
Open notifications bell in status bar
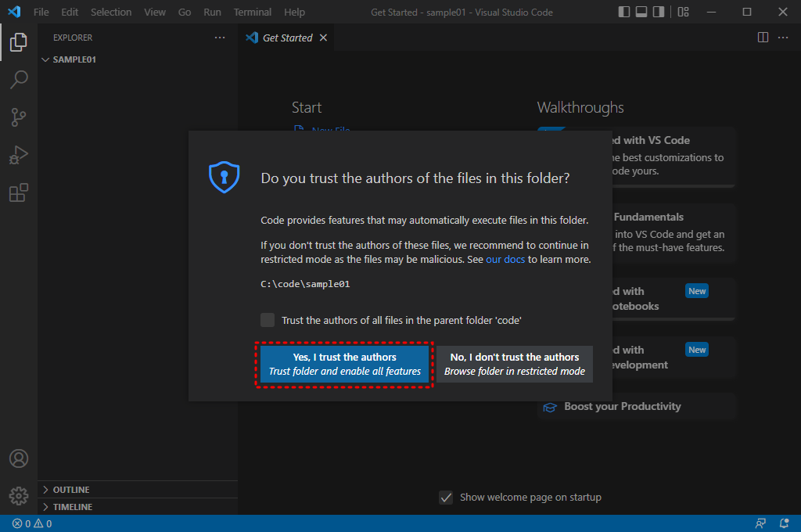784,523
